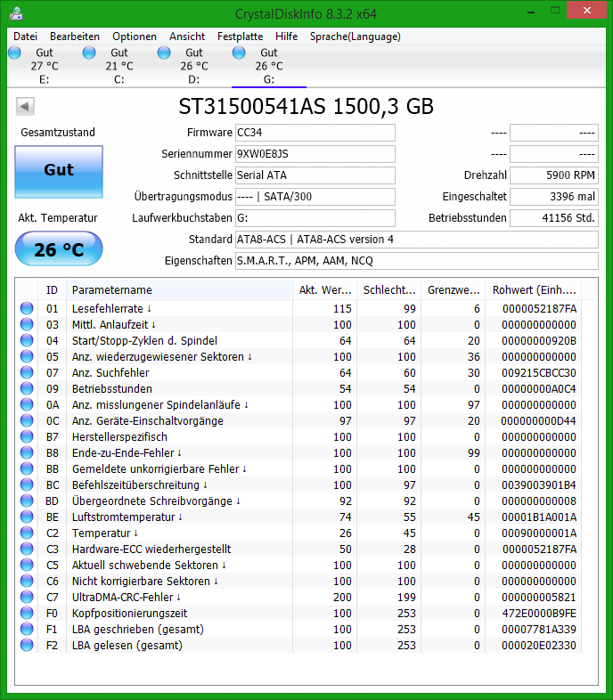Open the Optionen menu
613x700 pixels.
pos(135,37)
